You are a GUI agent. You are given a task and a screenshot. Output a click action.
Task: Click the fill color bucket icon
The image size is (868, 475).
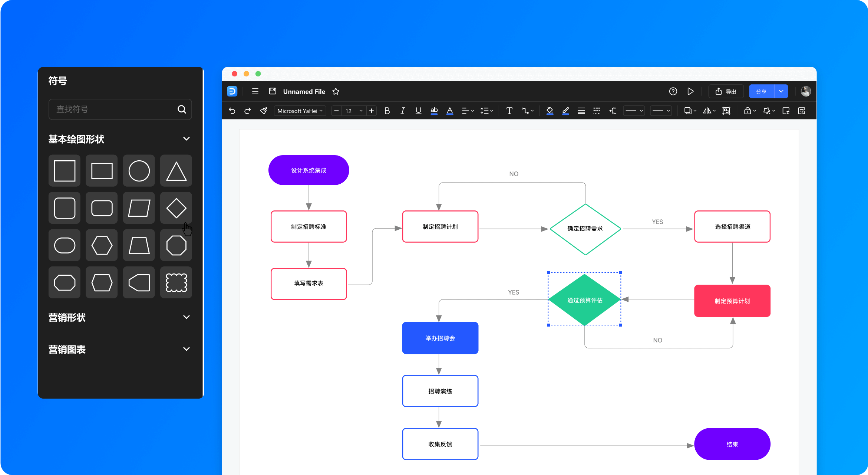tap(550, 111)
